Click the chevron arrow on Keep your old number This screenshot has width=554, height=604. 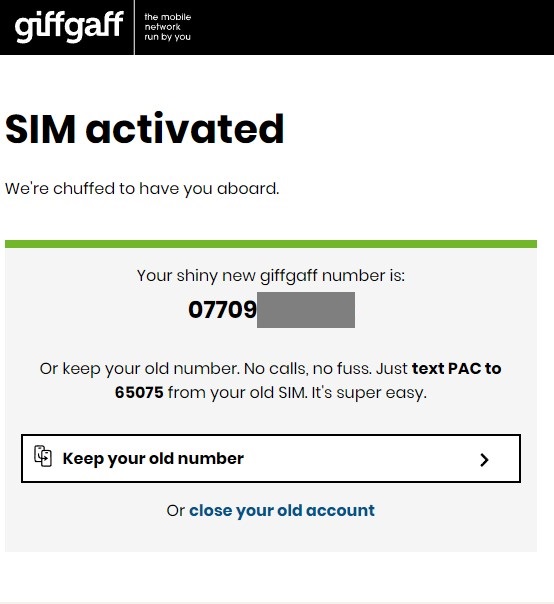[x=484, y=460]
